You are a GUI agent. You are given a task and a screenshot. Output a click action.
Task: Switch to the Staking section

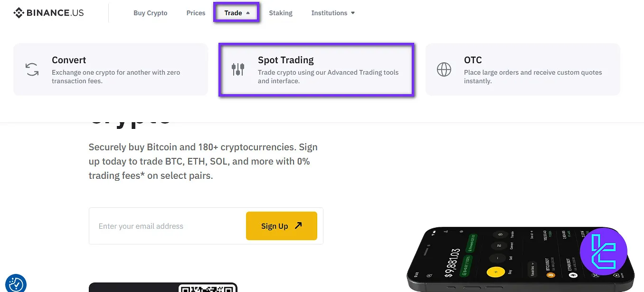click(x=280, y=13)
